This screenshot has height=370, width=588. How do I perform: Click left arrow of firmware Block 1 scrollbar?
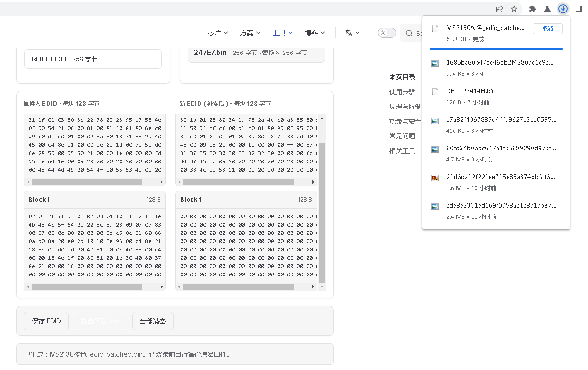click(x=28, y=286)
